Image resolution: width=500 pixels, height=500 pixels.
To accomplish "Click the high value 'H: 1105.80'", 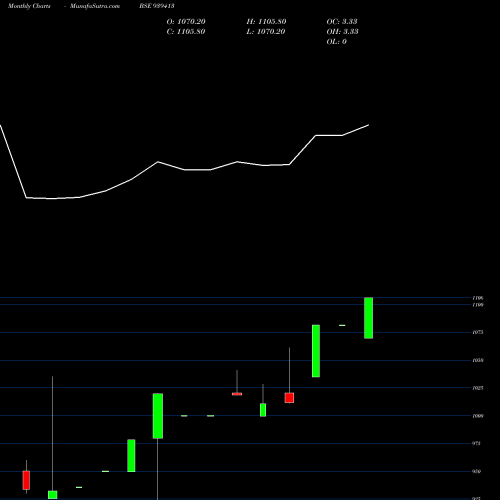I will pos(266,22).
